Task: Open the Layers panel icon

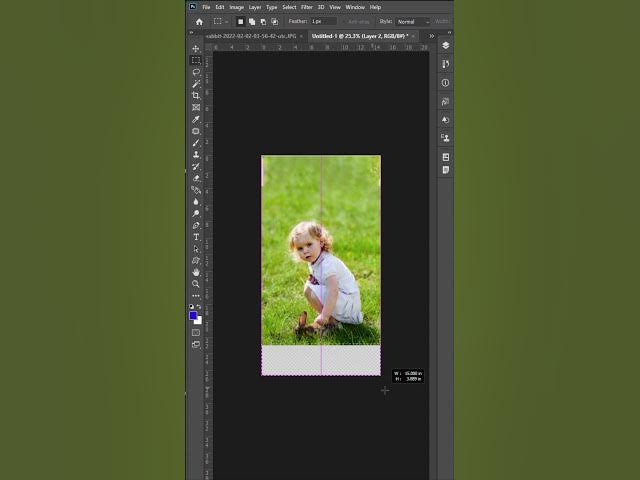Action: coord(445,46)
